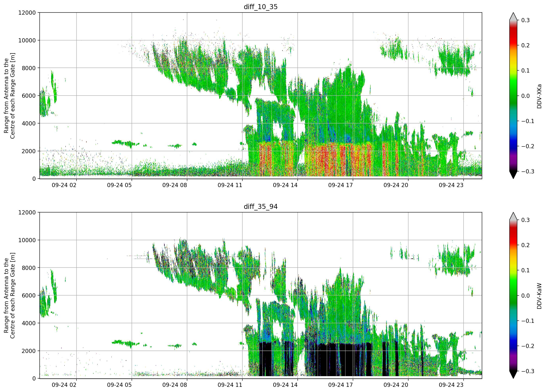Click the 6000 y-axis tick on top plot
546x392 pixels.
29,96
